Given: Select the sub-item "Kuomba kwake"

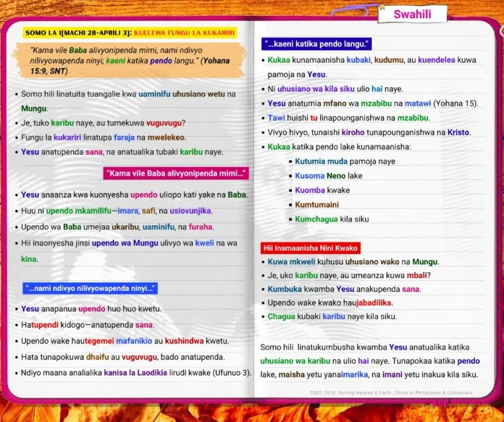Looking at the screenshot, I should pyautogui.click(x=322, y=190).
